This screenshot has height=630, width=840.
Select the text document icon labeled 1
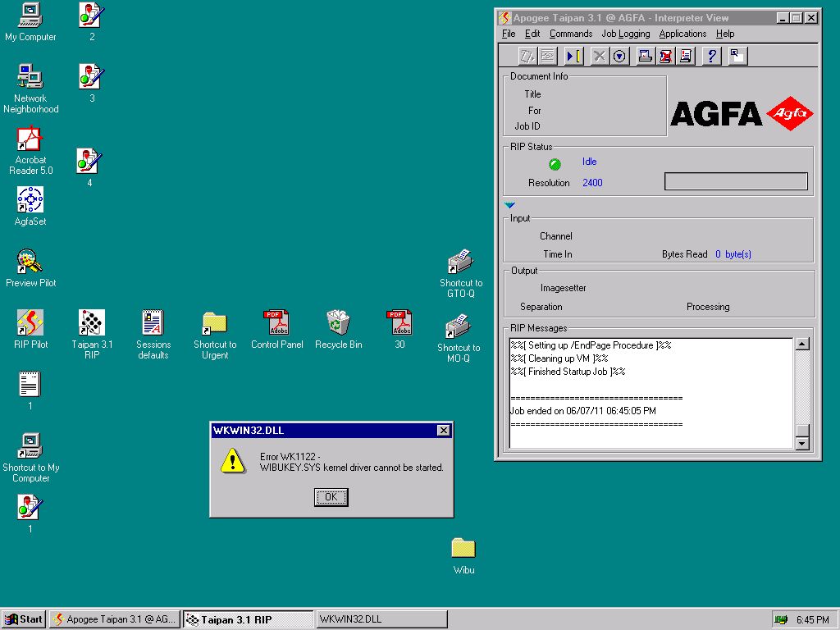[30, 391]
